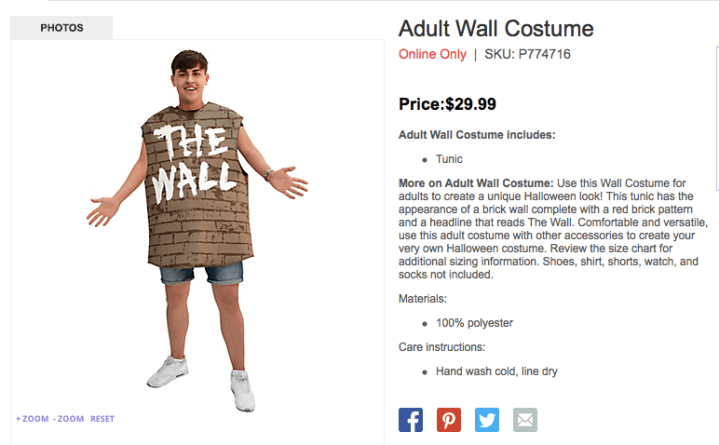This screenshot has width=719, height=445.
Task: Share the costume on Facebook
Action: [x=410, y=420]
